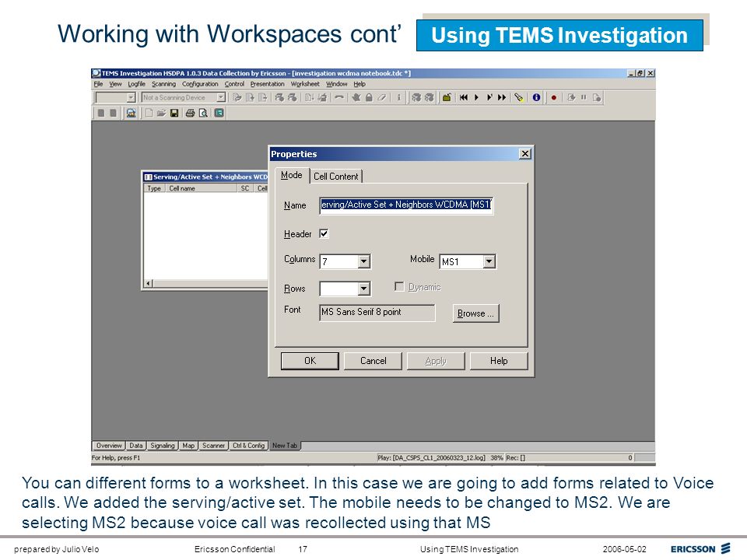The height and width of the screenshot is (560, 747).
Task: Click the Help button in Properties dialog
Action: [499, 361]
